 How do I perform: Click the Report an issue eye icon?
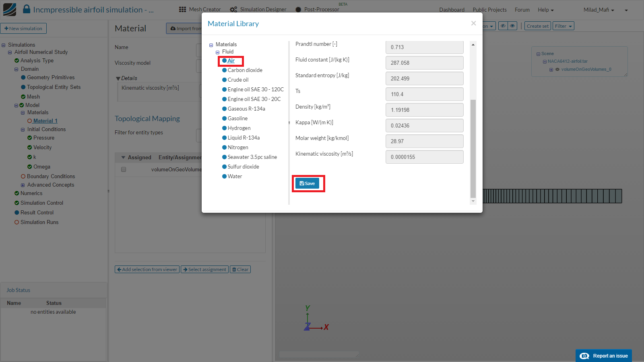(x=584, y=356)
